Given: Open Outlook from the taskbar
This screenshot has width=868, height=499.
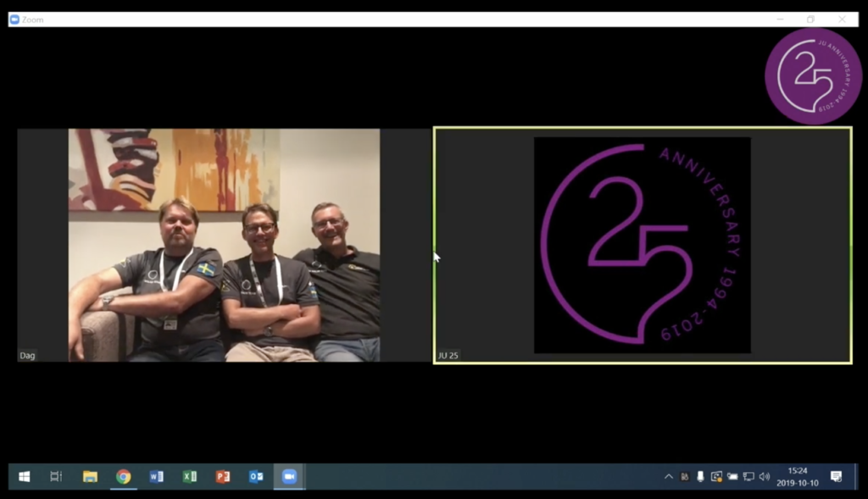Looking at the screenshot, I should point(255,476).
